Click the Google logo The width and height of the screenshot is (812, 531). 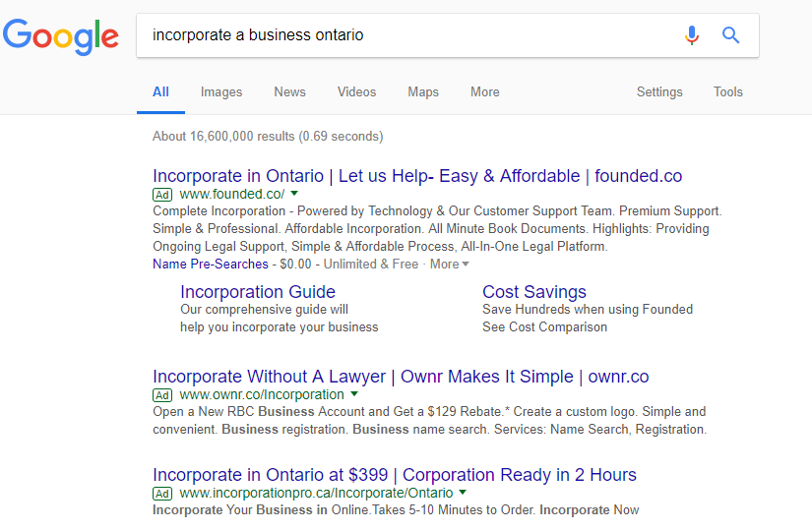click(x=61, y=36)
